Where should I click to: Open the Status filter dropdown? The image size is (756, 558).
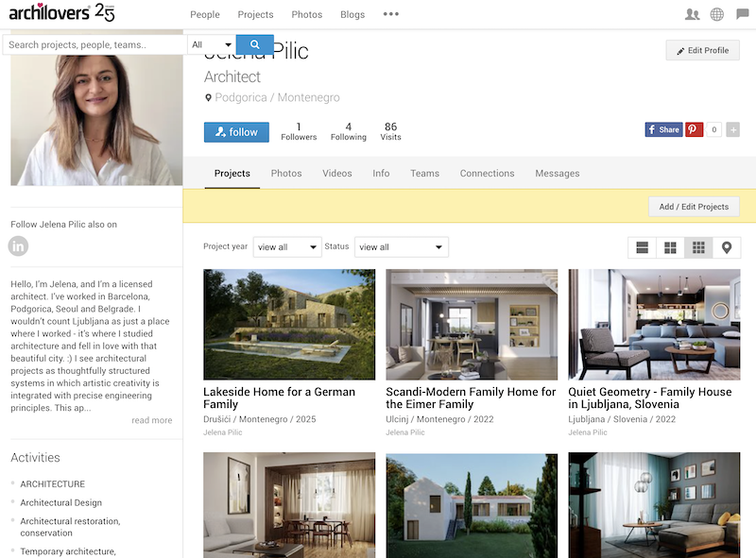click(x=401, y=247)
